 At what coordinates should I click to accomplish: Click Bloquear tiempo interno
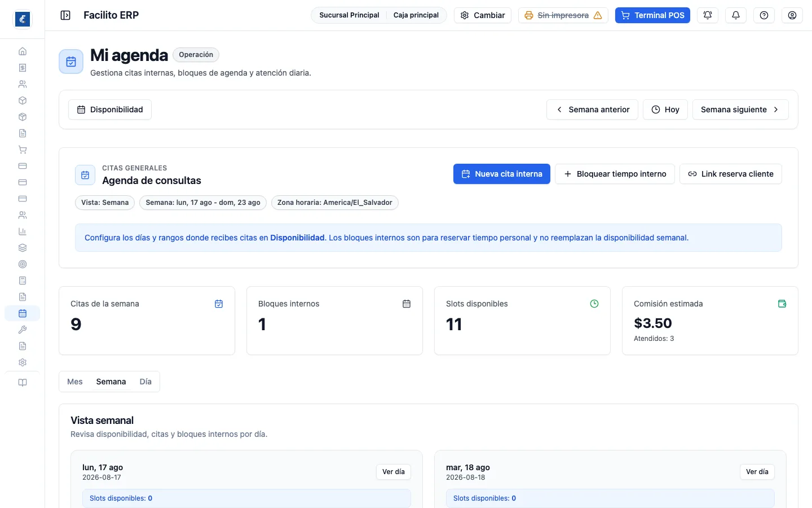(615, 174)
